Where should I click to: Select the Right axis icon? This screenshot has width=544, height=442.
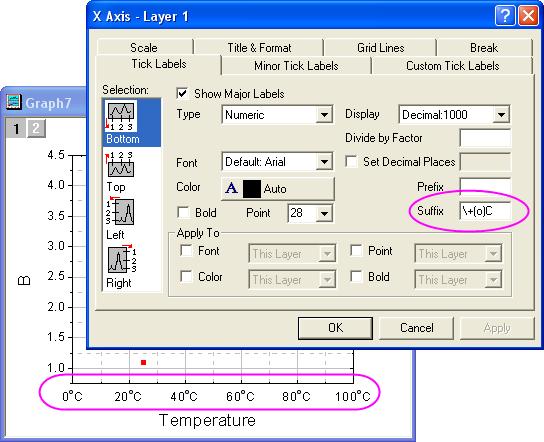click(x=121, y=259)
